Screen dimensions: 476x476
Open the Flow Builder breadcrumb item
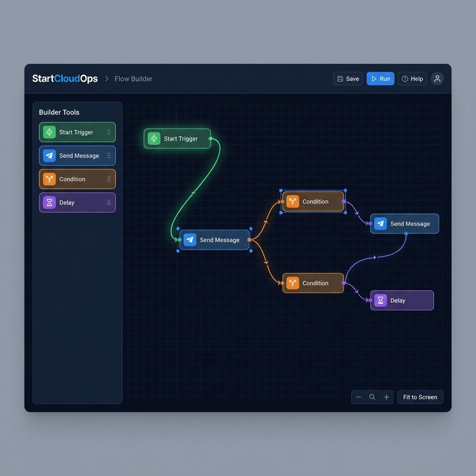133,79
